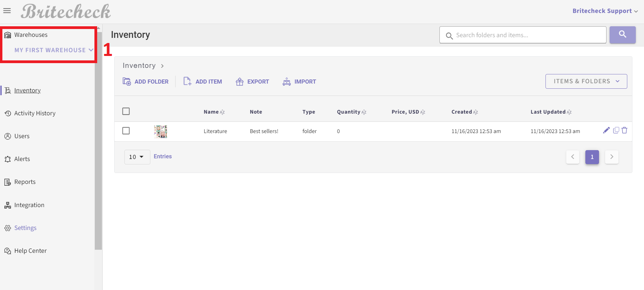
Task: Go to Users section
Action: pos(22,136)
